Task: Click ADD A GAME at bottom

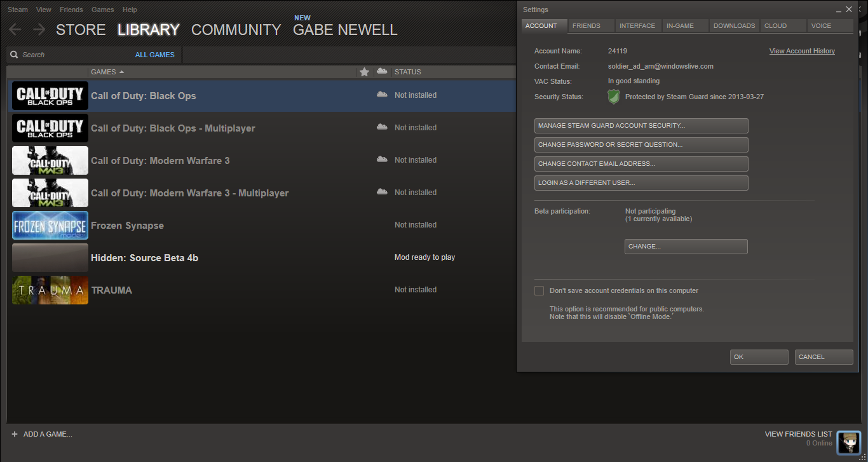Action: click(48, 434)
